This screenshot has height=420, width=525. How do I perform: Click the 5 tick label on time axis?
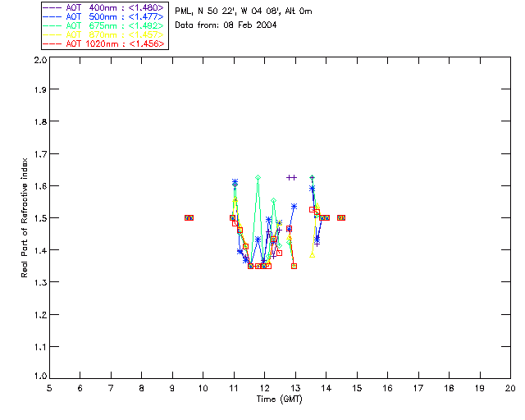[x=49, y=389]
